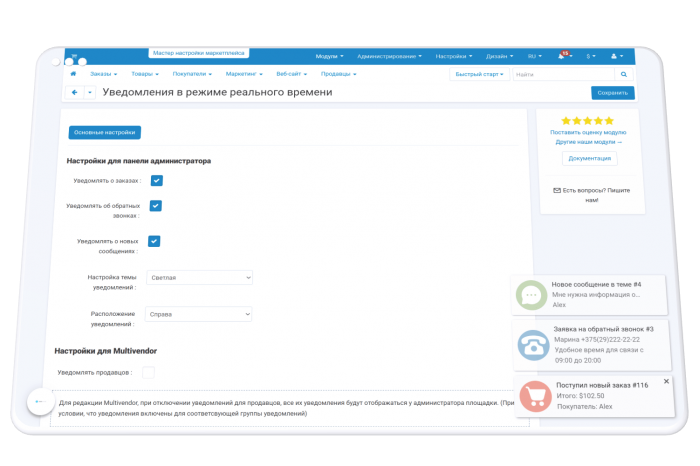Viewport: 700px width, 466px height.
Task: Toggle 'Уведомлять об обратных звонках' checkbox
Action: coord(155,206)
